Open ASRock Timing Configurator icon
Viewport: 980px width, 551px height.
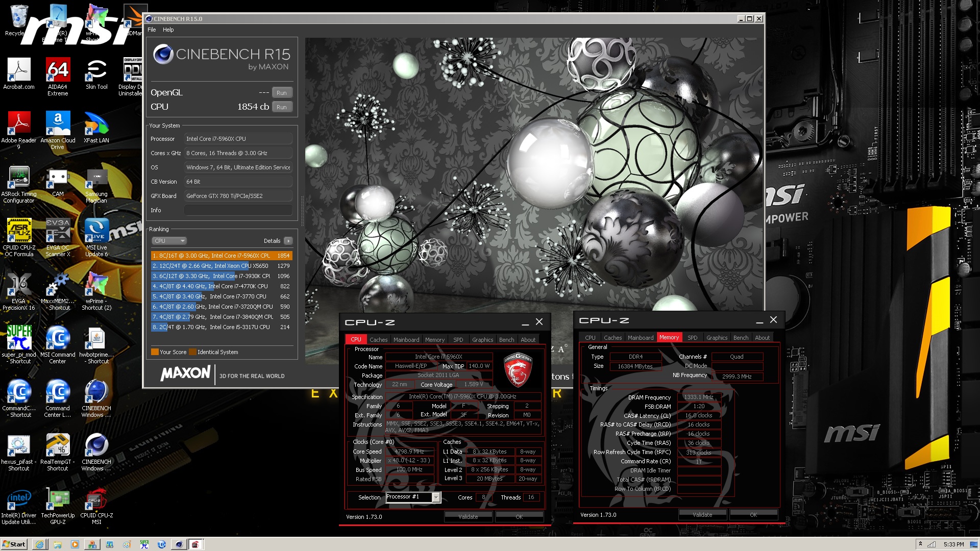tap(19, 185)
